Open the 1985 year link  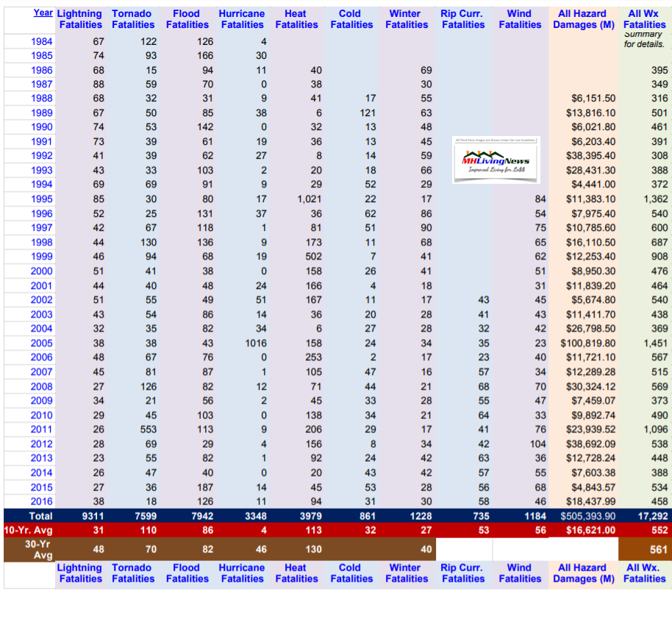(42, 56)
